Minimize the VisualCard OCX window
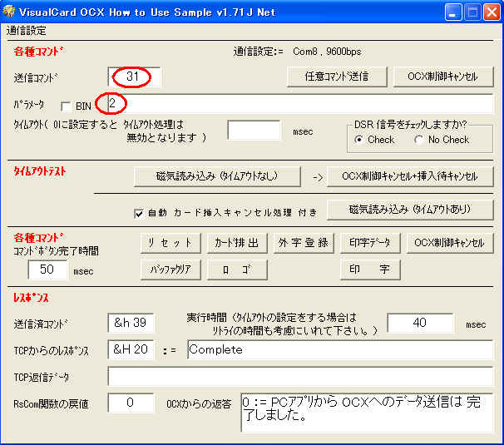 tap(453, 12)
